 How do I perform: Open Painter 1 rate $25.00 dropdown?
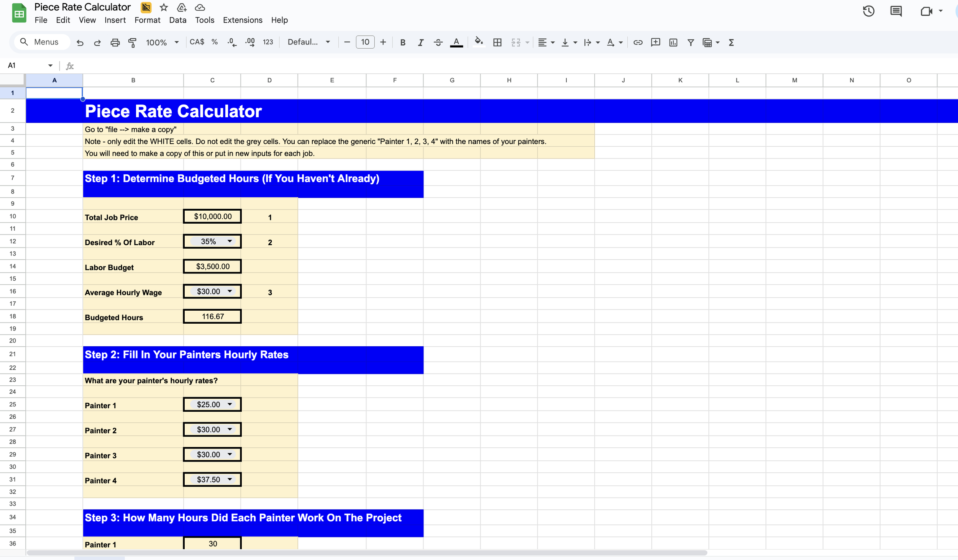(x=212, y=404)
